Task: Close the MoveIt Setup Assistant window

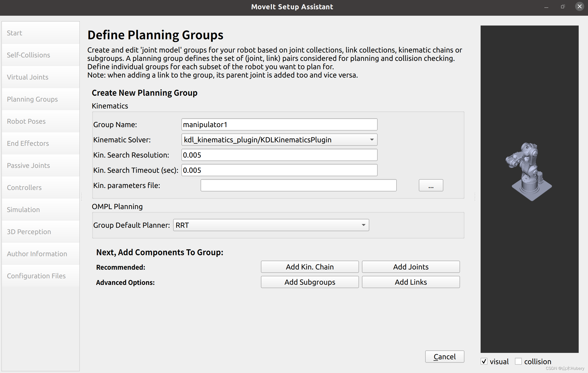Action: click(x=579, y=7)
